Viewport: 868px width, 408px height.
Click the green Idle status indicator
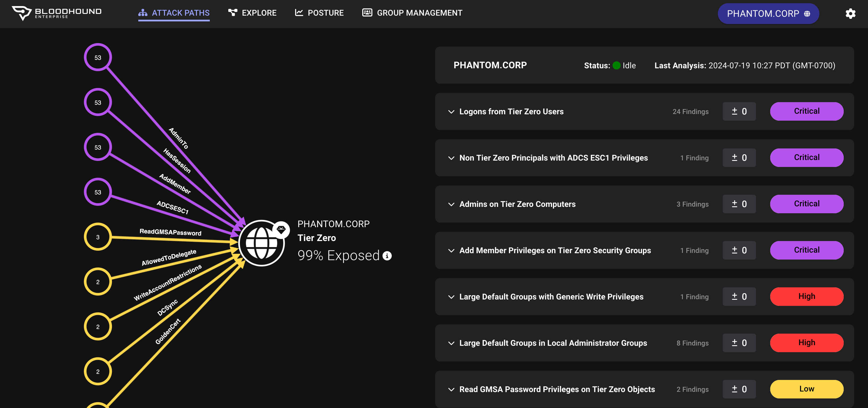click(x=616, y=65)
